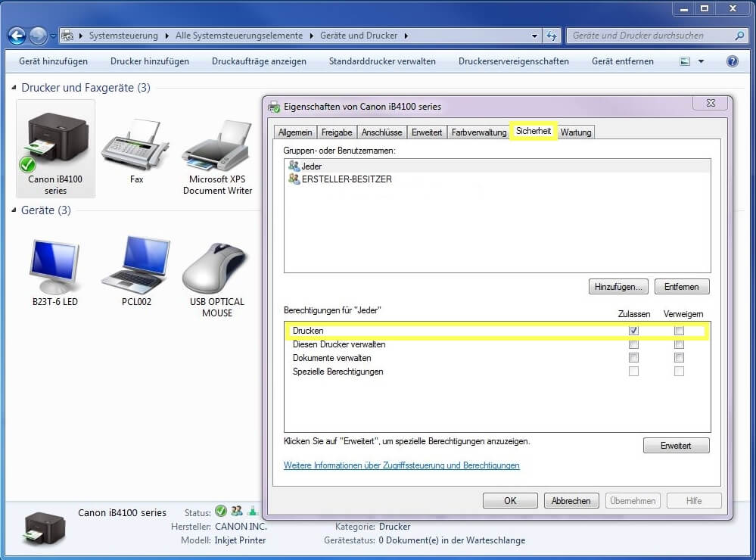Open the Zugriffssteuerung und Berechtigungen info link
Viewport: 756px width, 560px height.
[402, 465]
